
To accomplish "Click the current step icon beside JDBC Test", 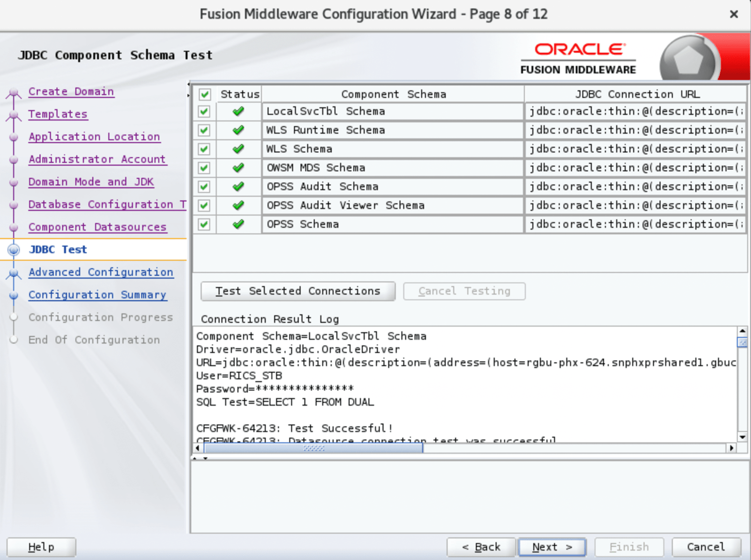I will coord(14,250).
